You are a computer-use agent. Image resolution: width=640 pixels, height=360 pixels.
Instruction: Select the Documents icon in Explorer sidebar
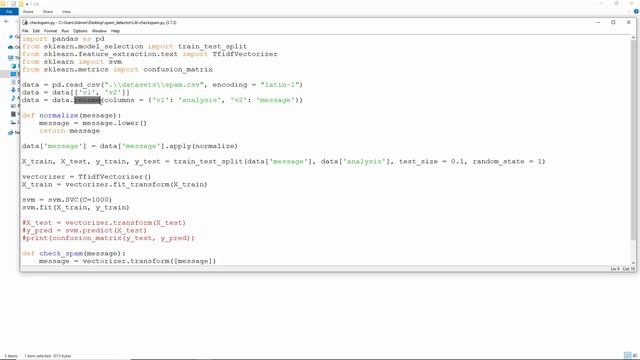(13, 82)
